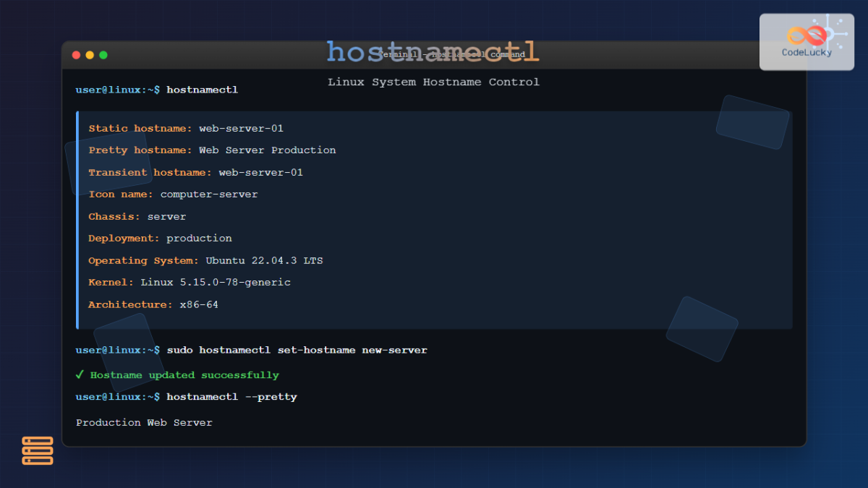The width and height of the screenshot is (868, 488).
Task: Close the terminal with the red traffic-light button
Action: pos(76,54)
